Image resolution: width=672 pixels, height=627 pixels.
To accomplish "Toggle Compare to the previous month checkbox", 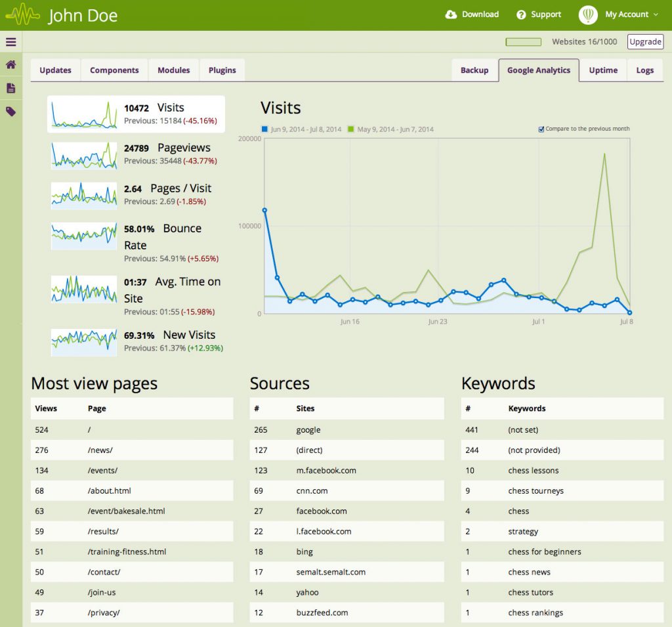I will pyautogui.click(x=541, y=129).
